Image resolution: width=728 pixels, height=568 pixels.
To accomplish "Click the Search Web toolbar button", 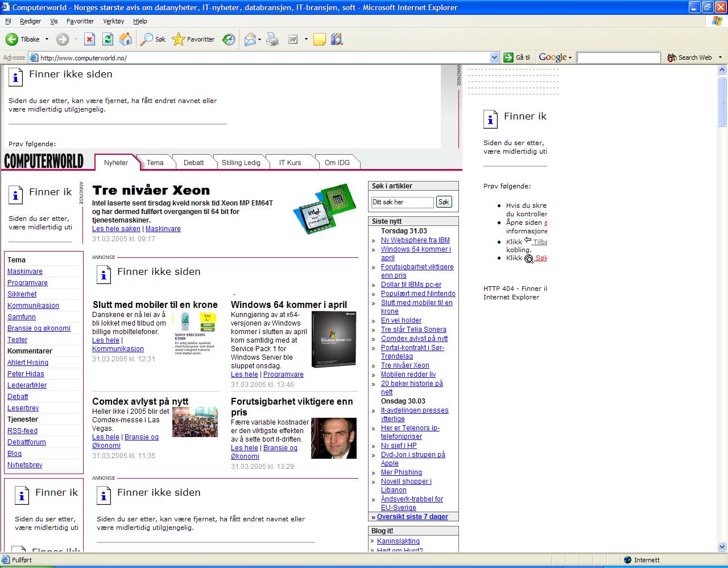I will 690,57.
